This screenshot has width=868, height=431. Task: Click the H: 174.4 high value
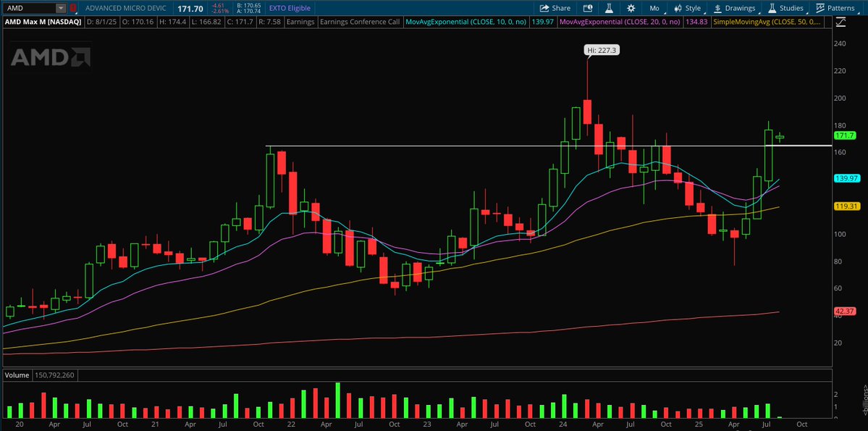pyautogui.click(x=172, y=22)
